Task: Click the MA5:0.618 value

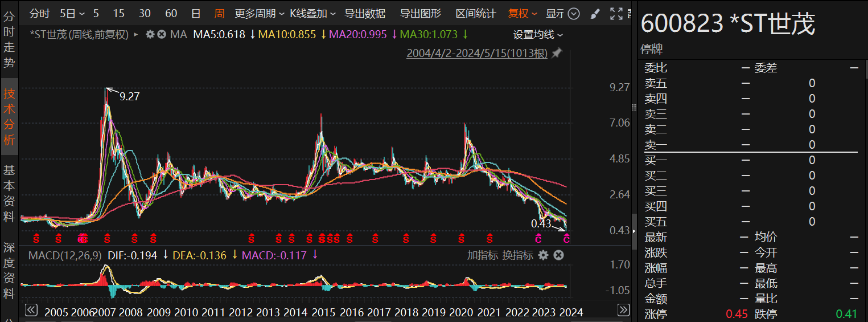Action: (x=219, y=35)
